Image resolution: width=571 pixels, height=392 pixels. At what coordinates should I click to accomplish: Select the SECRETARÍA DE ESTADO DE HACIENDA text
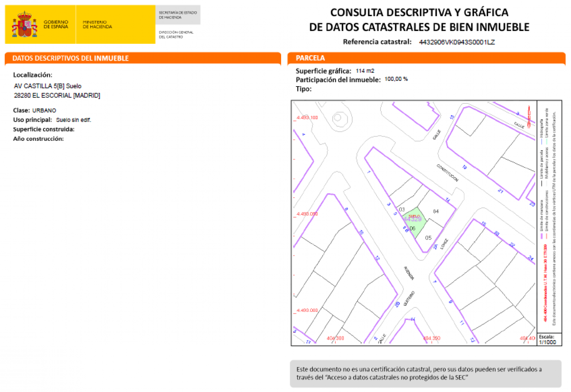pyautogui.click(x=178, y=15)
